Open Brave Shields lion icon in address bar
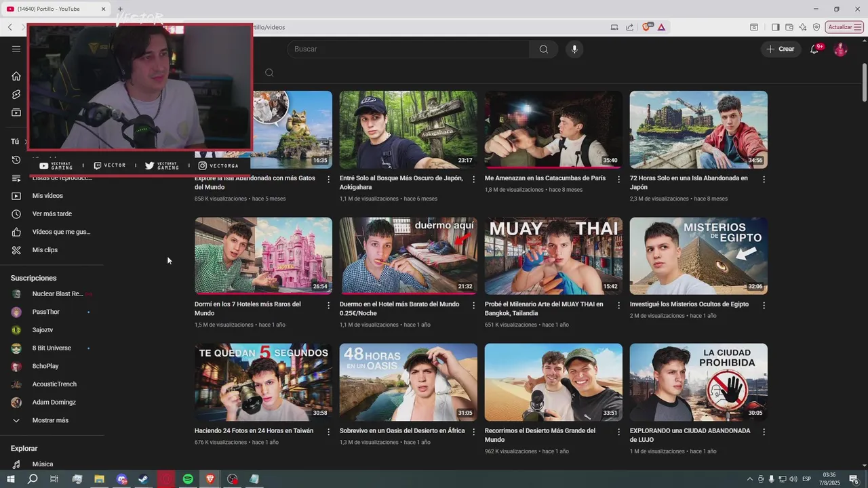This screenshot has height=488, width=868. click(648, 27)
